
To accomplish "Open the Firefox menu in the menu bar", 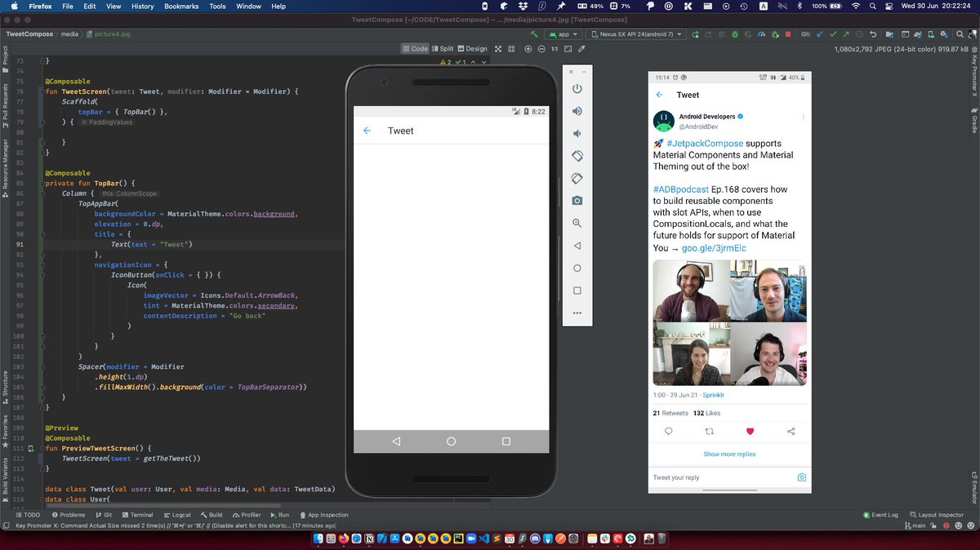I will click(38, 6).
